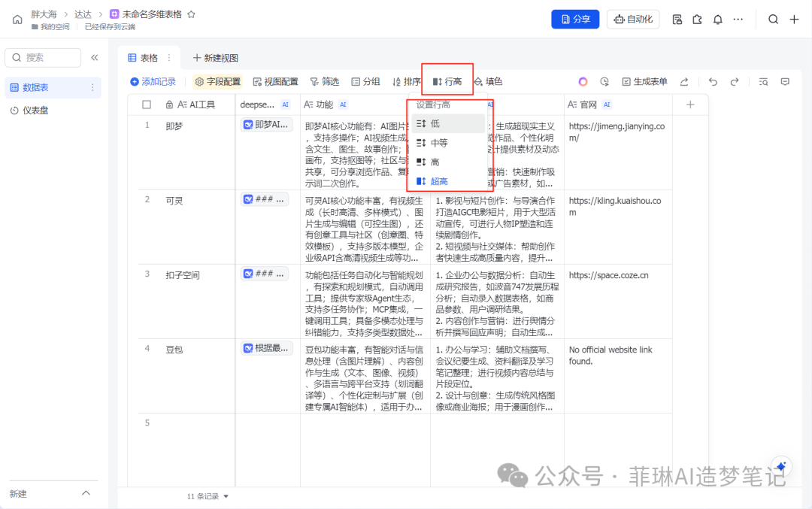Click the home icon in breadcrumb
The image size is (812, 509).
[x=17, y=20]
